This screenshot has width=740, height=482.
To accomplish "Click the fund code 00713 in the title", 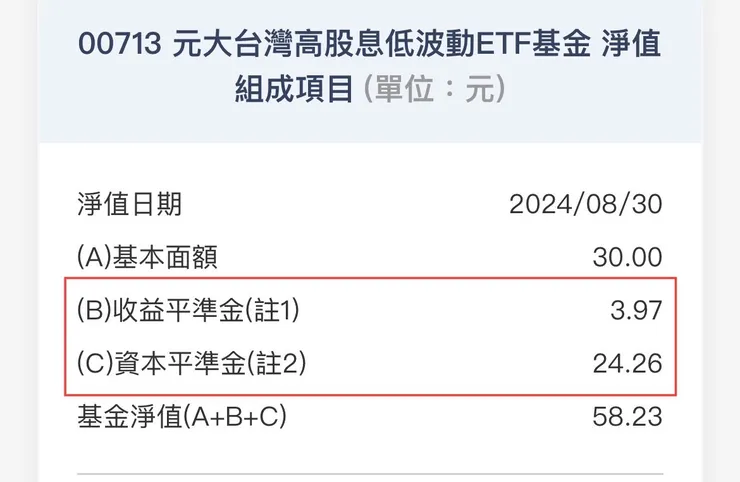I will [119, 46].
